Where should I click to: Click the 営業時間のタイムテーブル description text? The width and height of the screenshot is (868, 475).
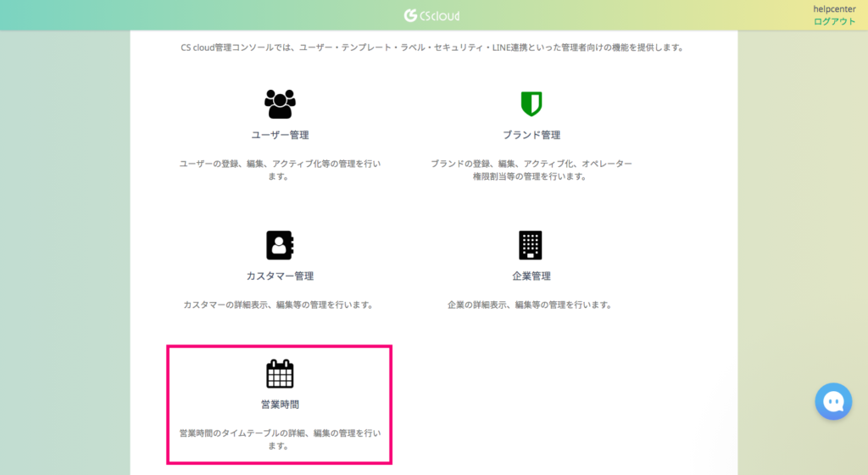280,439
